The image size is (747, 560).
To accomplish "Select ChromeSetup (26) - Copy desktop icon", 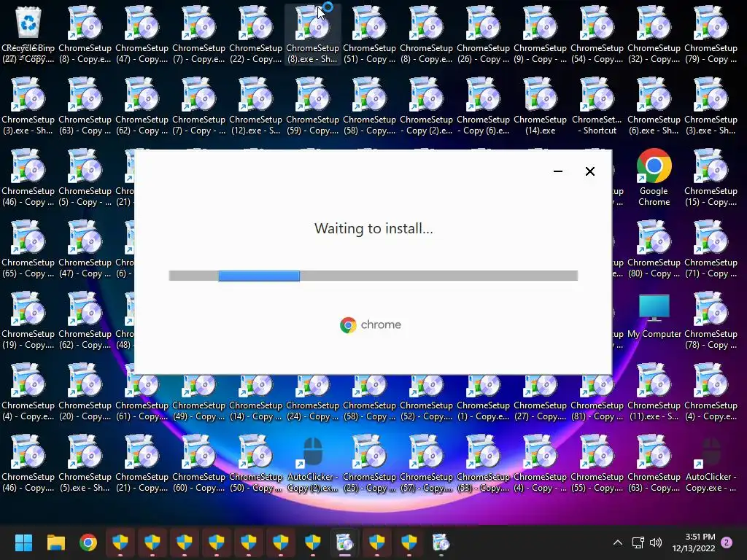I will pos(483,35).
